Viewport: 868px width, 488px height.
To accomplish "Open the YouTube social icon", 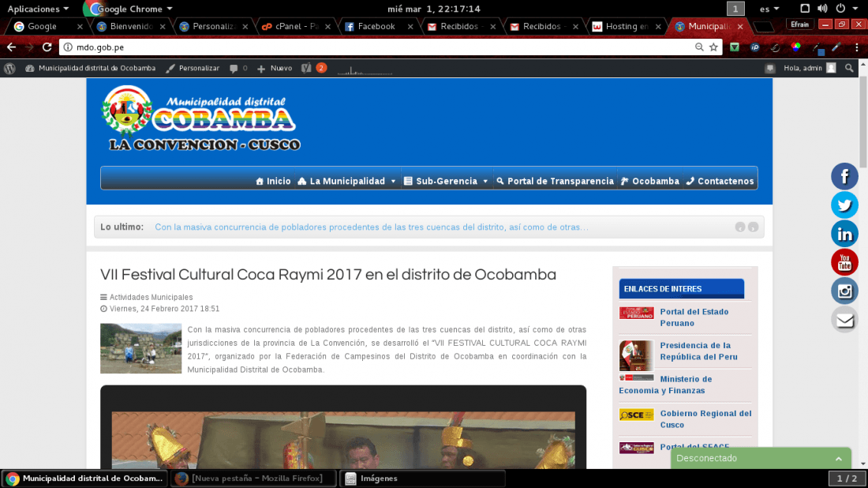I will pos(844,262).
